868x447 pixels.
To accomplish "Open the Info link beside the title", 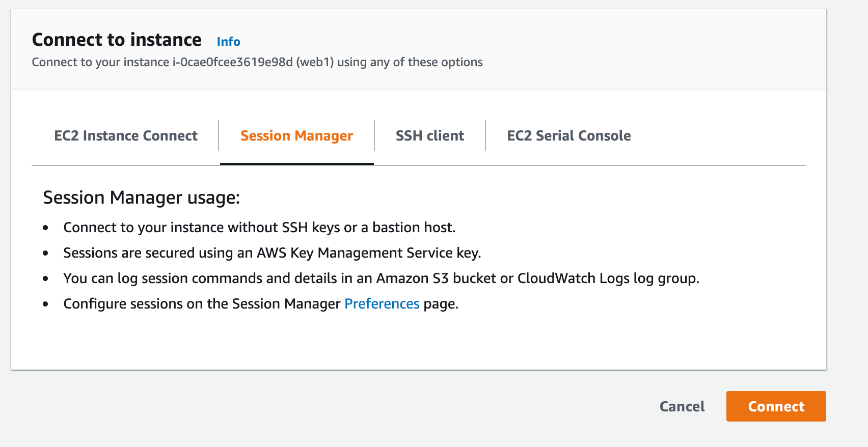I will click(228, 42).
